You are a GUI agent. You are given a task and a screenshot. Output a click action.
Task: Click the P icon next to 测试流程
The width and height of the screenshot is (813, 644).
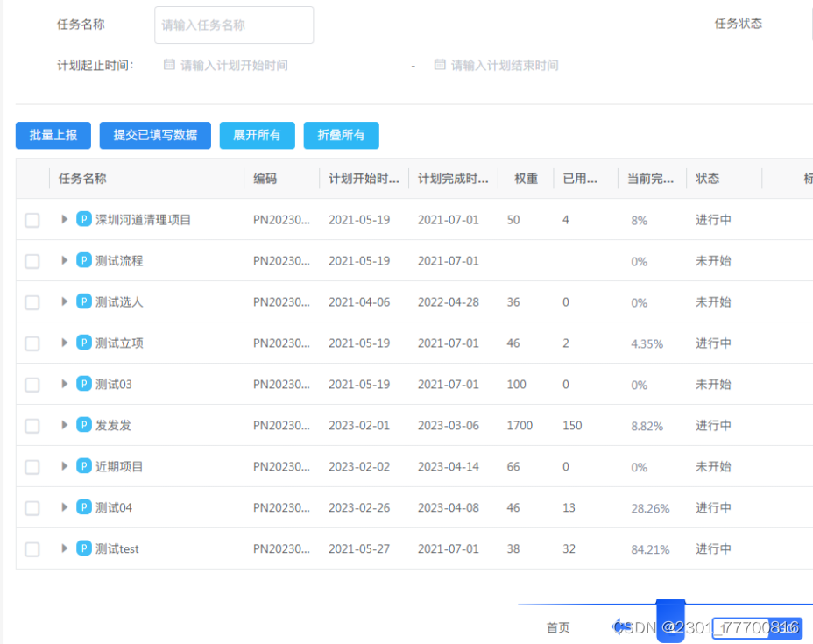[x=84, y=260]
